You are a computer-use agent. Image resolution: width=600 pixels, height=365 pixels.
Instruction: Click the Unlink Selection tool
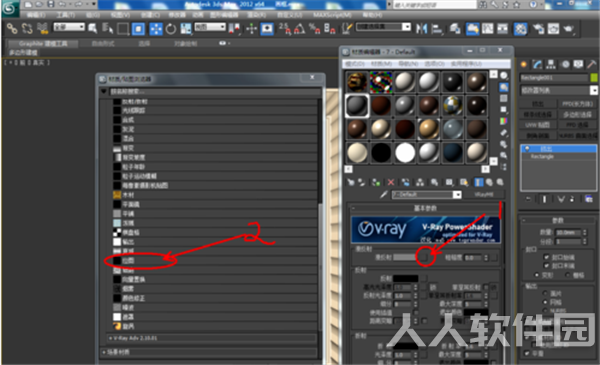27,29
